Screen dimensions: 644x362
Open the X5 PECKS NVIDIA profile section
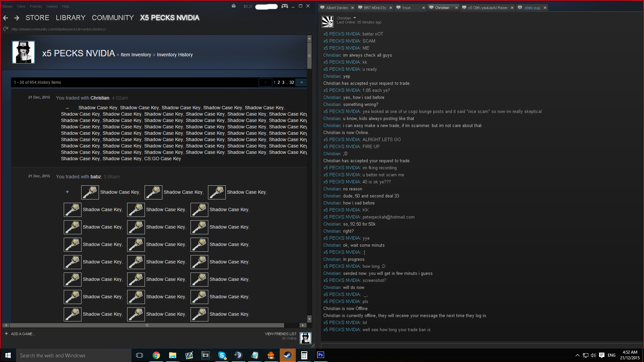click(169, 18)
